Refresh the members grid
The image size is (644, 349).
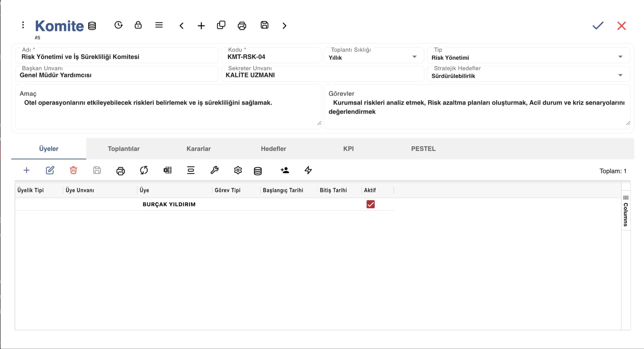click(144, 170)
